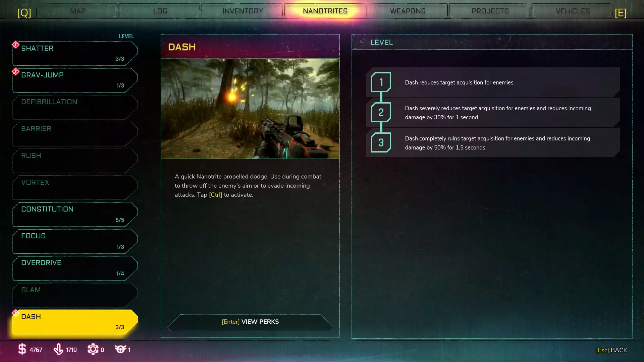This screenshot has height=362, width=644.
Task: Switch to the Vehicles tab
Action: tap(573, 11)
